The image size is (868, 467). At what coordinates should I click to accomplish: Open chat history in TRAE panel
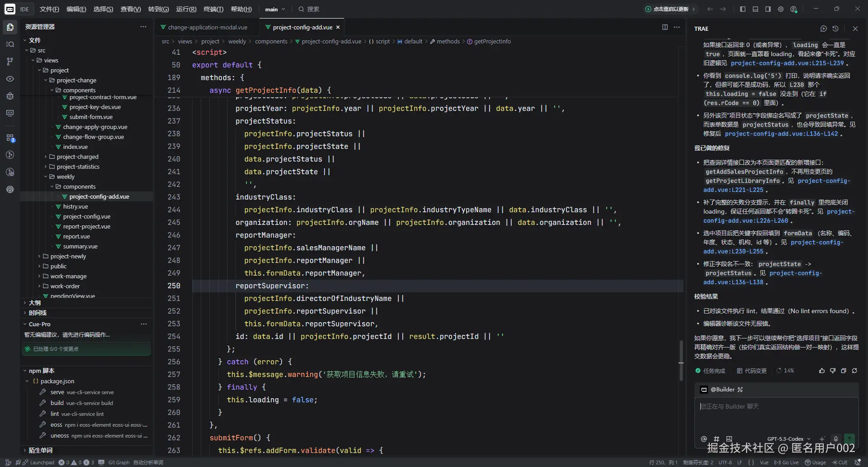point(835,29)
